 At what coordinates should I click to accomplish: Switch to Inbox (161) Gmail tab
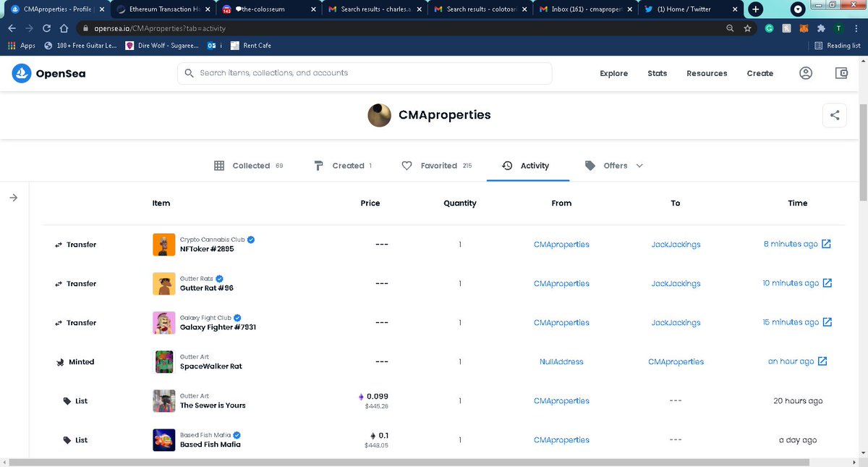pyautogui.click(x=586, y=9)
